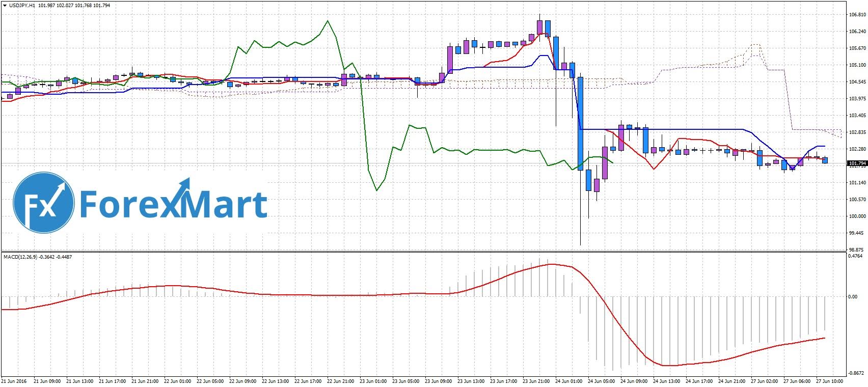Click the 23 Jun 09:00 time label

click(x=439, y=381)
